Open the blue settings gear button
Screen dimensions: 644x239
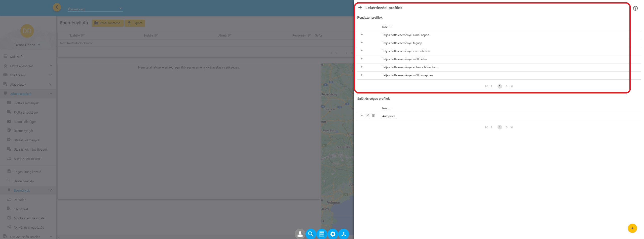point(333,234)
